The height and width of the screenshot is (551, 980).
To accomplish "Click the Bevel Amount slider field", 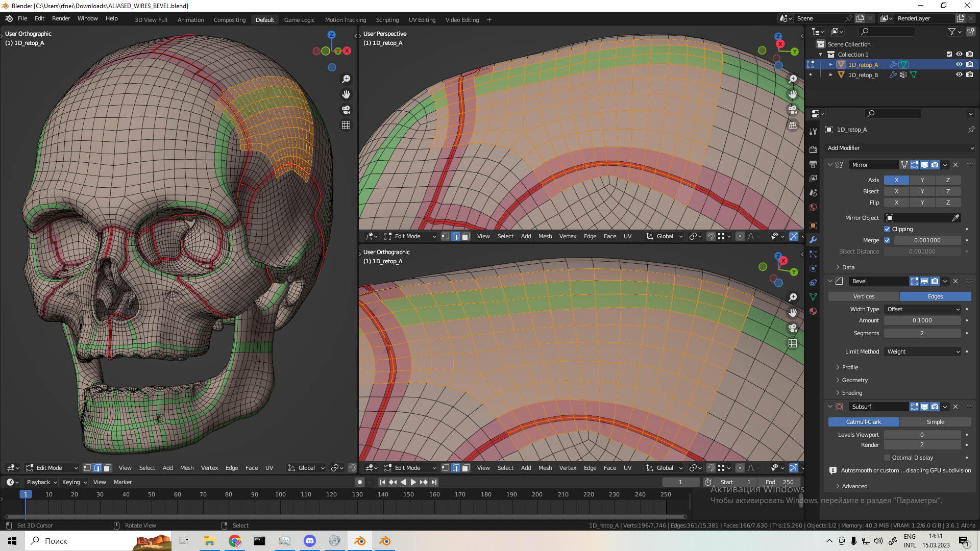I will 922,320.
